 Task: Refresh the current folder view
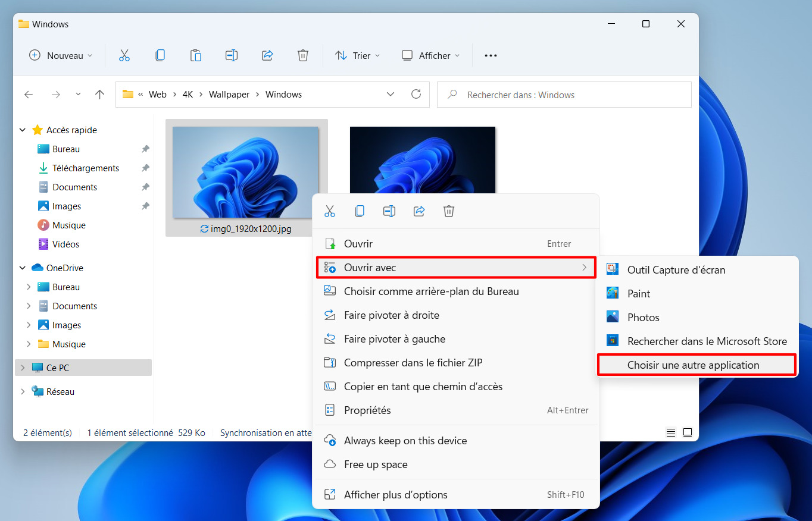(x=416, y=94)
